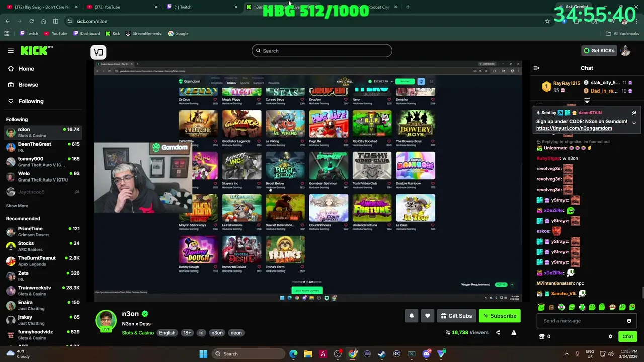Share the stream via share icon
Image resolution: width=644 pixels, height=362 pixels.
point(498,332)
